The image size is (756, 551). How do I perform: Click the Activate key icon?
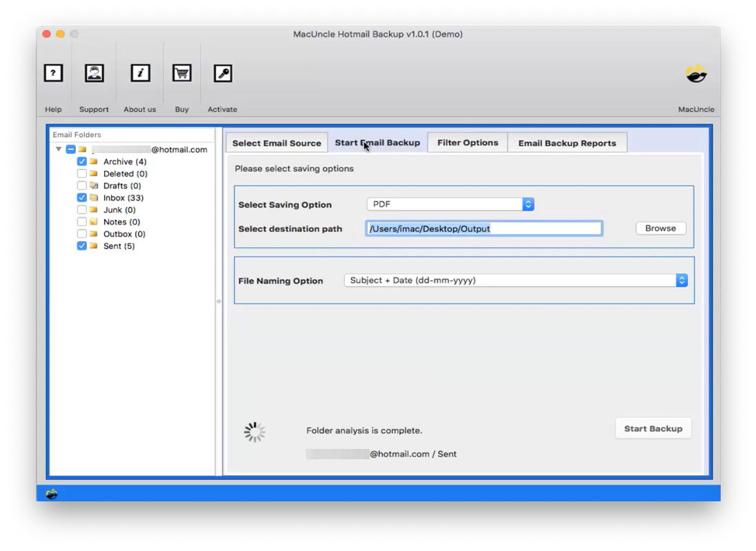222,73
